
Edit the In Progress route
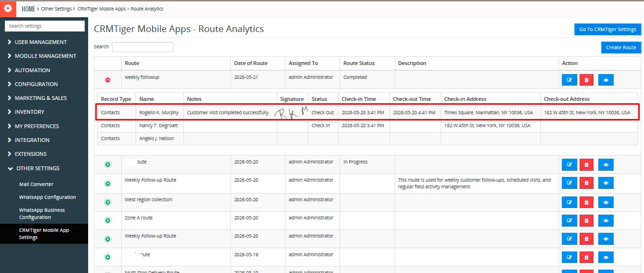tap(569, 165)
